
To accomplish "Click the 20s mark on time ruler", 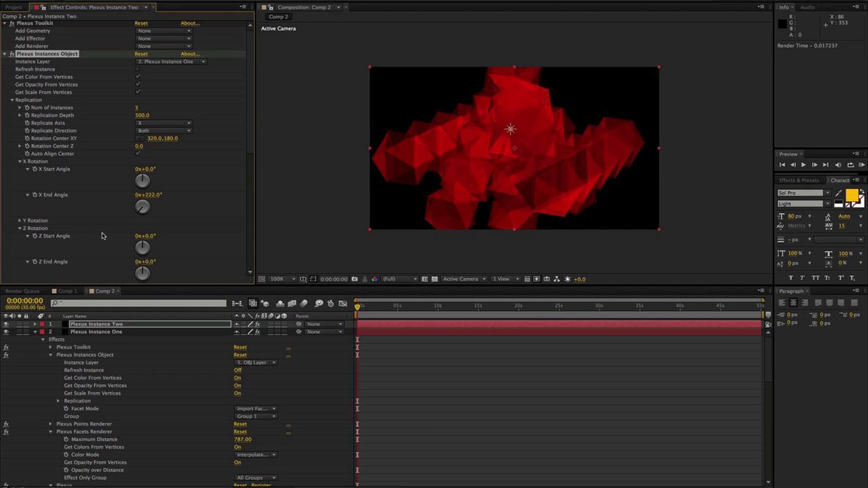I will [518, 306].
